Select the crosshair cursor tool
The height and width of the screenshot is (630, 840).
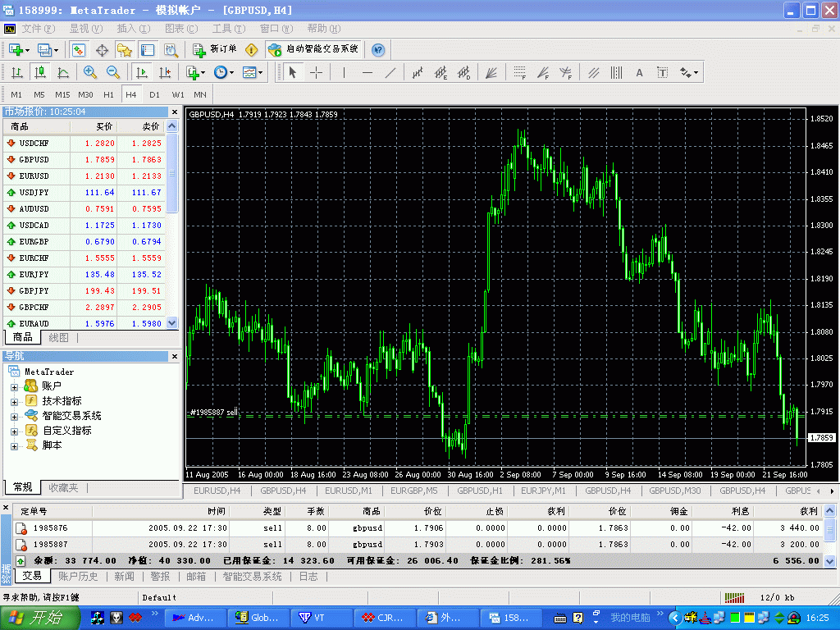tap(316, 73)
